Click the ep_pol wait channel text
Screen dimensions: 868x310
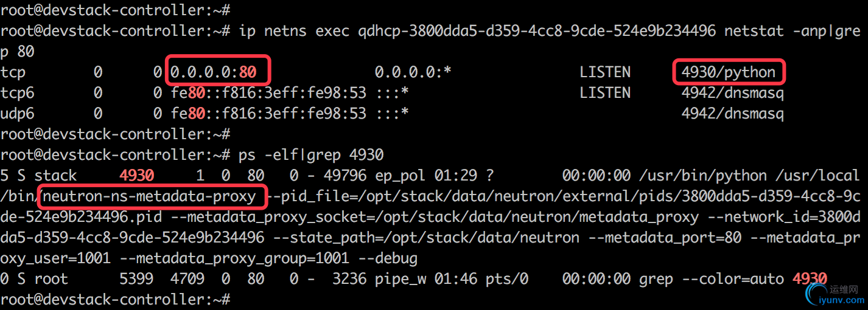click(x=400, y=176)
